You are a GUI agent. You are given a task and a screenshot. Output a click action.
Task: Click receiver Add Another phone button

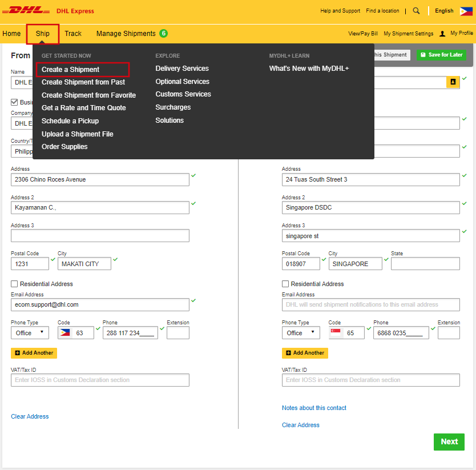(305, 353)
